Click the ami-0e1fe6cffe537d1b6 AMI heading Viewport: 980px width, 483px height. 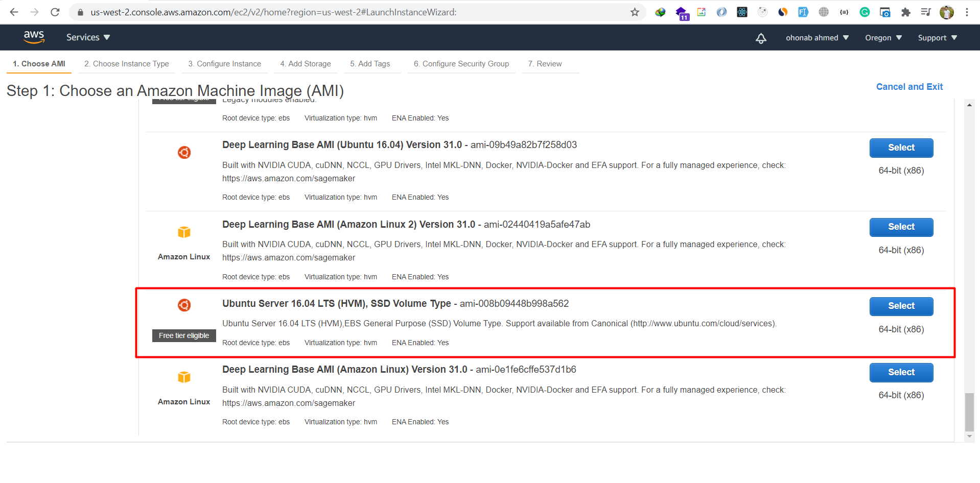coord(399,370)
